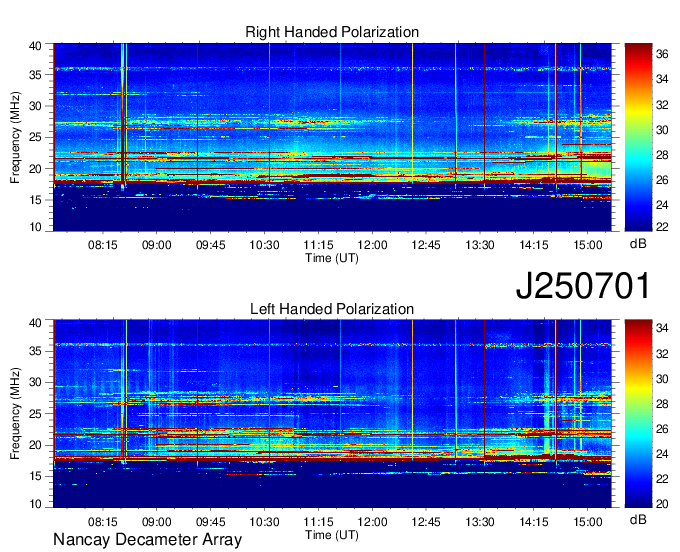The image size is (680, 552).
Task: Click the 11:15 time tick under Right Handed plot
Action: pyautogui.click(x=318, y=245)
